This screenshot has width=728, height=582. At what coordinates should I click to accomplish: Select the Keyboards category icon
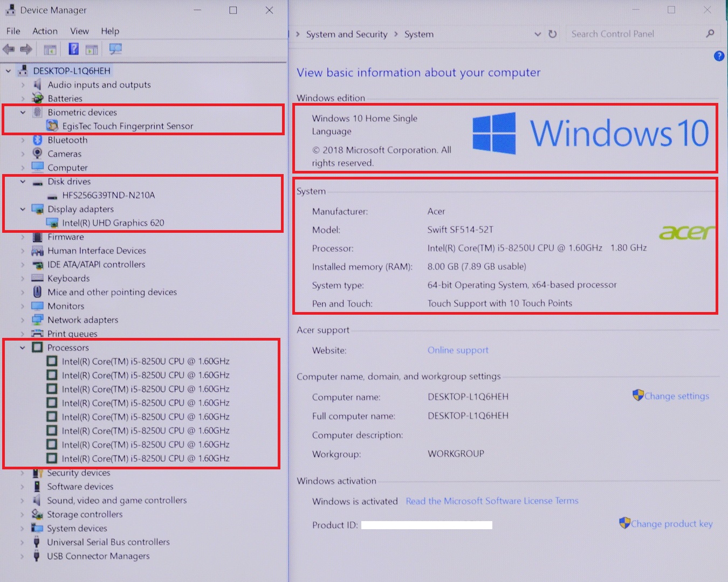coord(37,279)
